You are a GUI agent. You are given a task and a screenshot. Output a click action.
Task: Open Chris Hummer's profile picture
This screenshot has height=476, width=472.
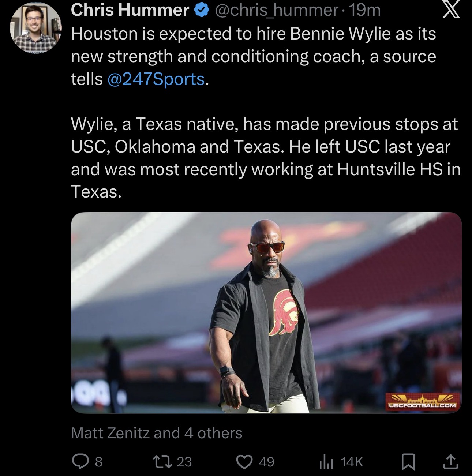tap(35, 28)
